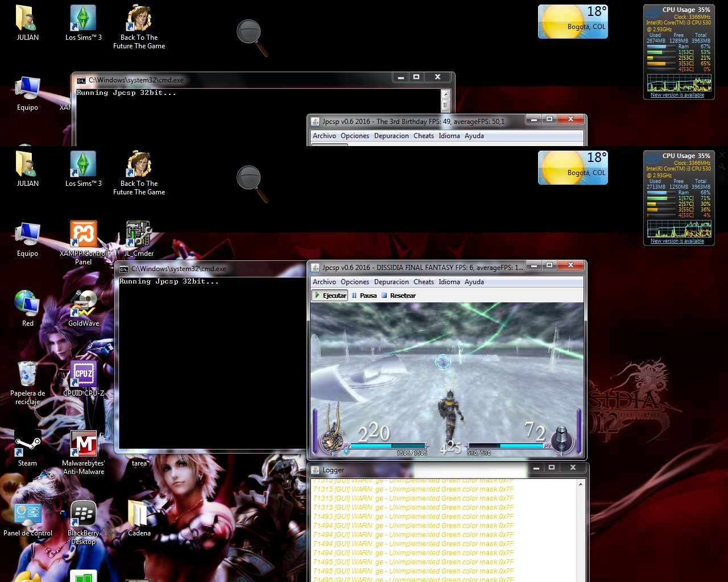Open Idioma menu in the DISSIDIA window

click(449, 282)
